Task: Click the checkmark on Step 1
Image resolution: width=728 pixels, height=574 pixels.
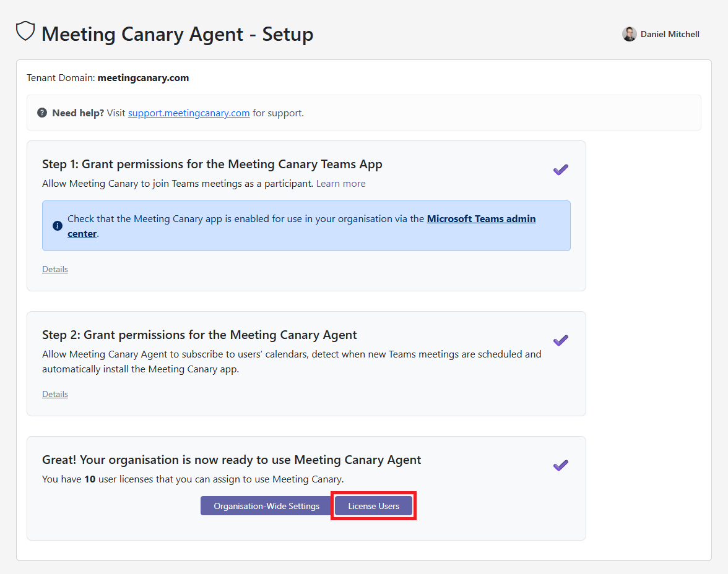Action: (x=560, y=169)
